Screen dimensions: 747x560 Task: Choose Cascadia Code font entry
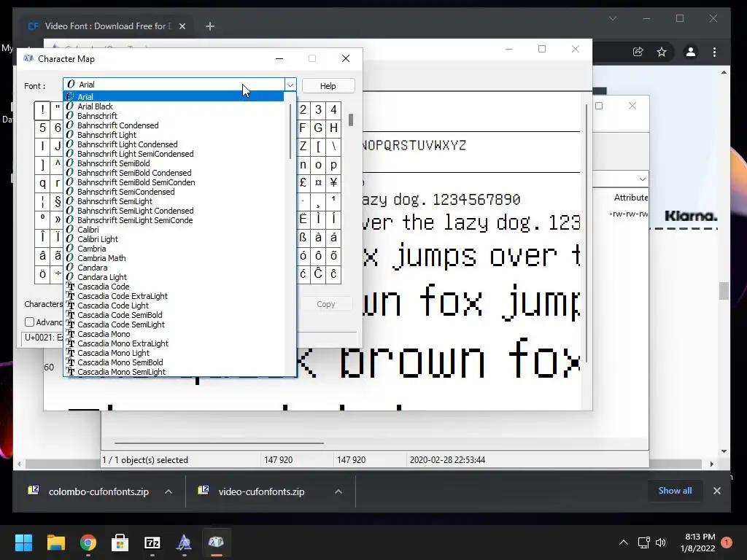(x=174, y=287)
